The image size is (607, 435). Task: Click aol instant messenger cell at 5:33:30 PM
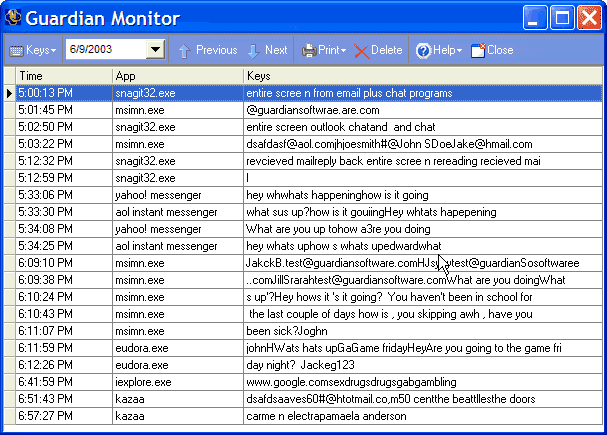point(178,212)
